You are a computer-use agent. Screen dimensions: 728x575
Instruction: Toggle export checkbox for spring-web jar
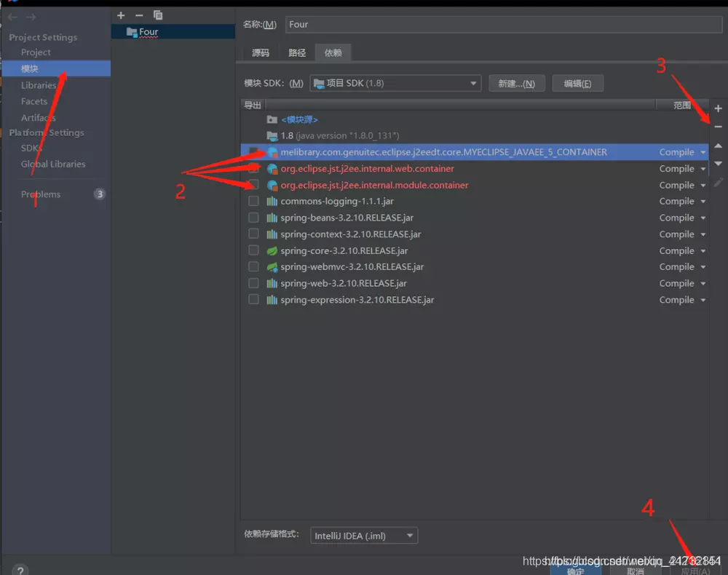click(253, 282)
